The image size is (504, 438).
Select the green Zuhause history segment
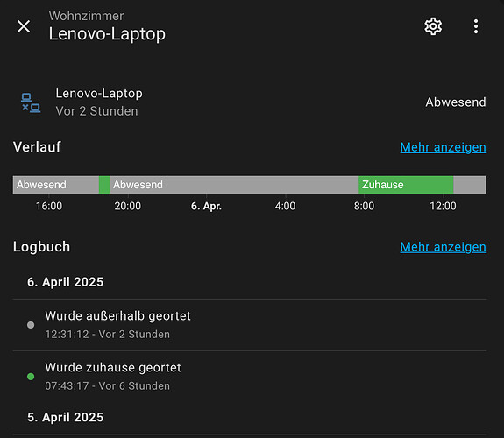point(406,185)
